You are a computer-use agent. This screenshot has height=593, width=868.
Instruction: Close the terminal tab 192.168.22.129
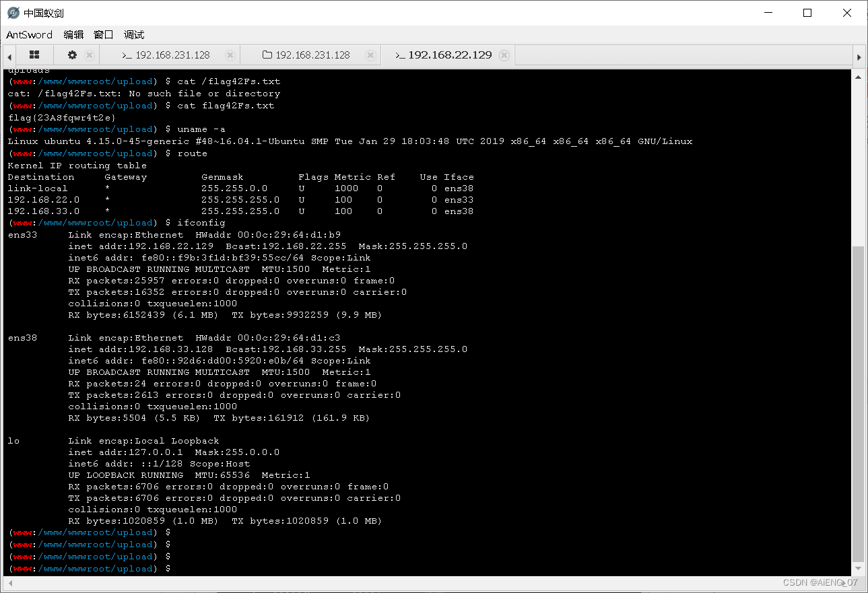coord(504,55)
